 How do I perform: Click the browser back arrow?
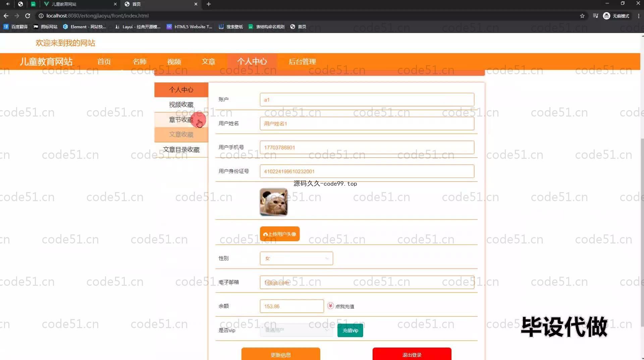point(6,16)
